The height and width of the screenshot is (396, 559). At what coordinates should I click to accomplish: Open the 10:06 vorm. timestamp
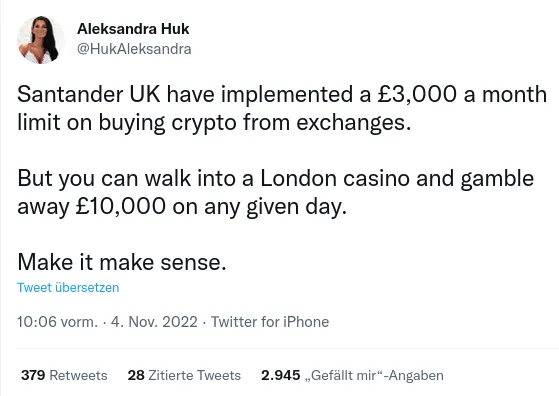tap(57, 322)
